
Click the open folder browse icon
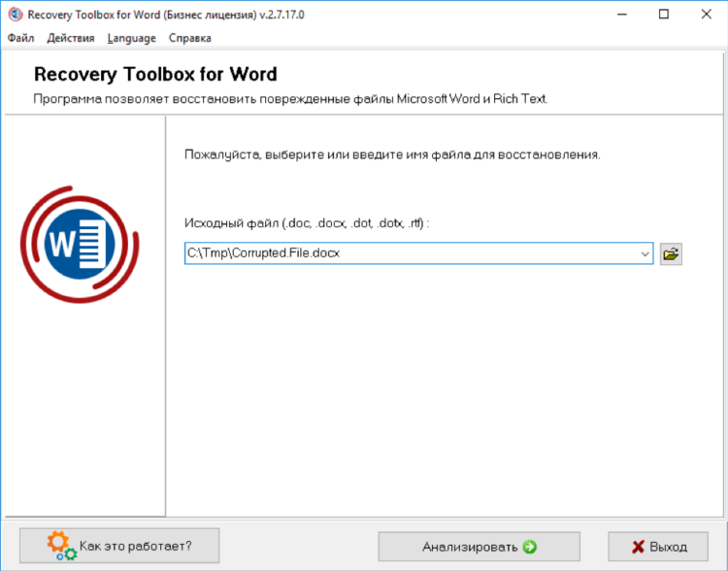point(671,253)
